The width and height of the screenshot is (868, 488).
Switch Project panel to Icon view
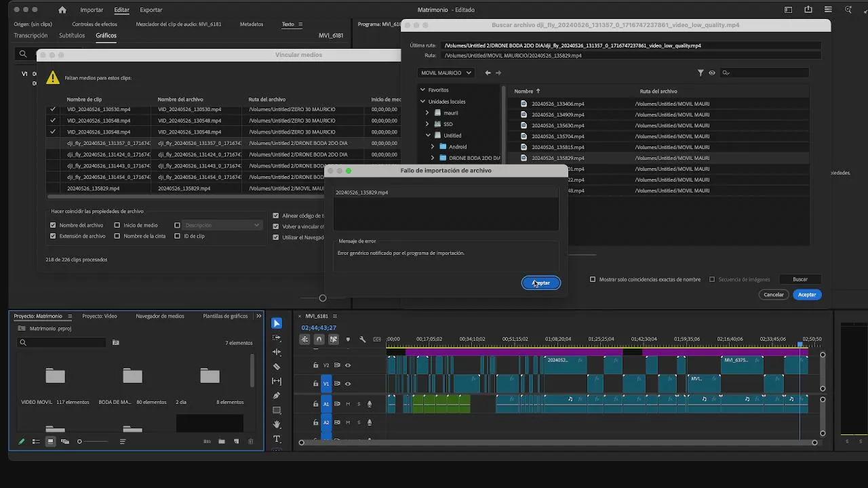pos(50,441)
